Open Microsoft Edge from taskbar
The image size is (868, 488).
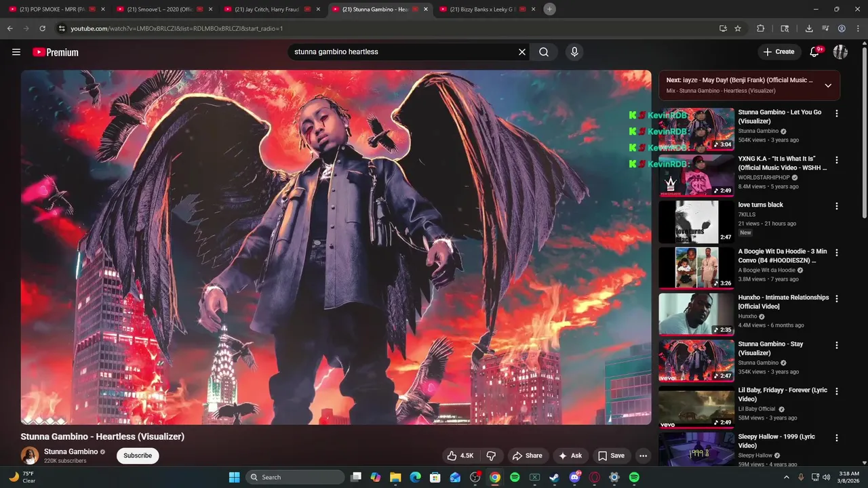pyautogui.click(x=415, y=477)
